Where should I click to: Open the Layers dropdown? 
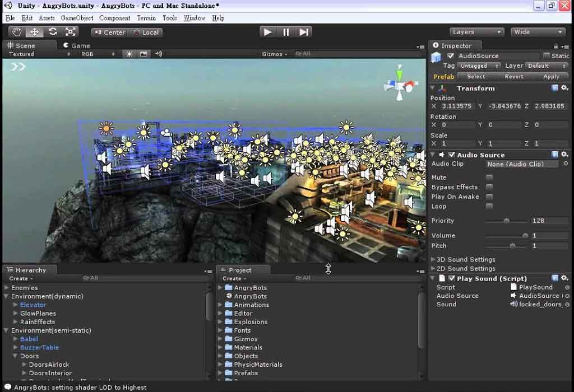pyautogui.click(x=476, y=32)
